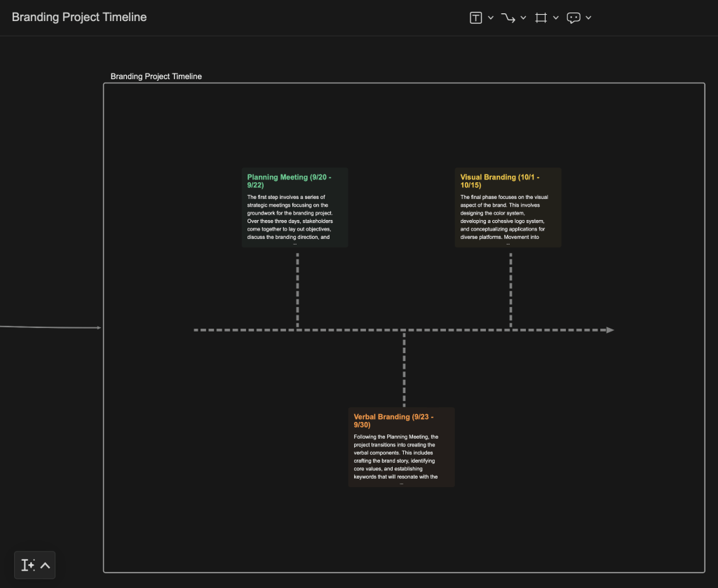Open the Connector tool dropdown chevron

coord(524,18)
